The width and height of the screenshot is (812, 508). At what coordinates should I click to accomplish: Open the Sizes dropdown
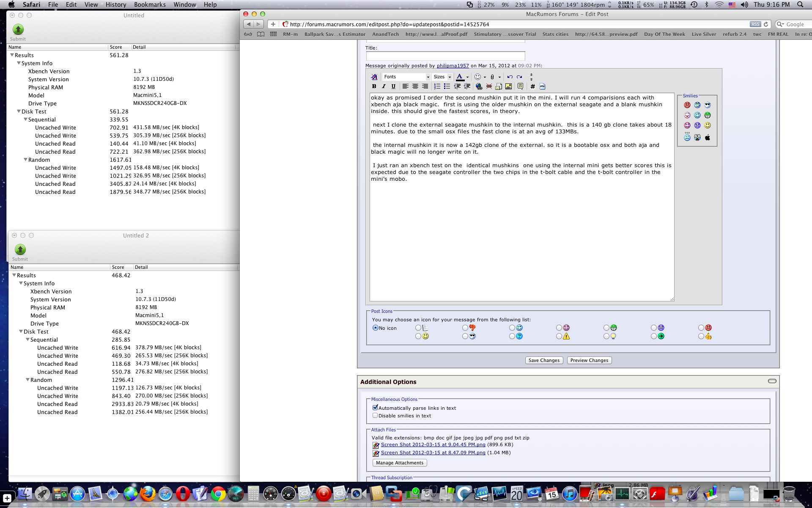tap(442, 77)
